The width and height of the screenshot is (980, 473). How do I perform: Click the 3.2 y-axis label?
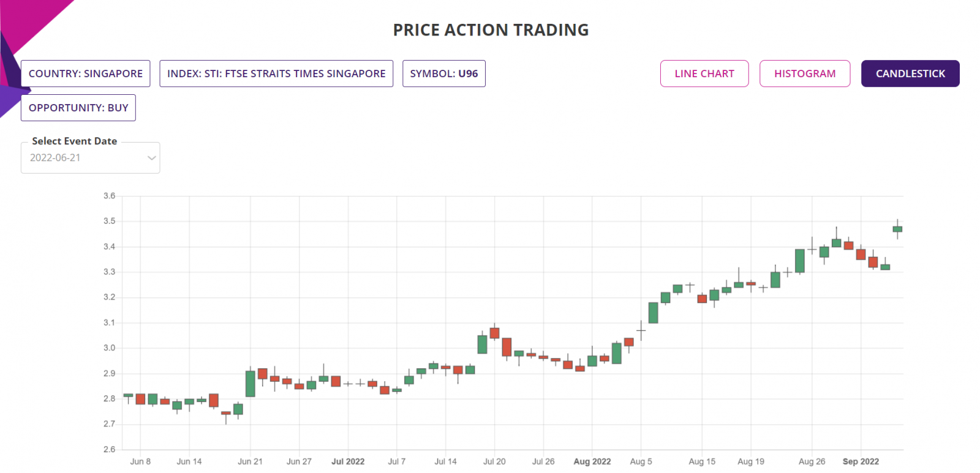pyautogui.click(x=109, y=297)
